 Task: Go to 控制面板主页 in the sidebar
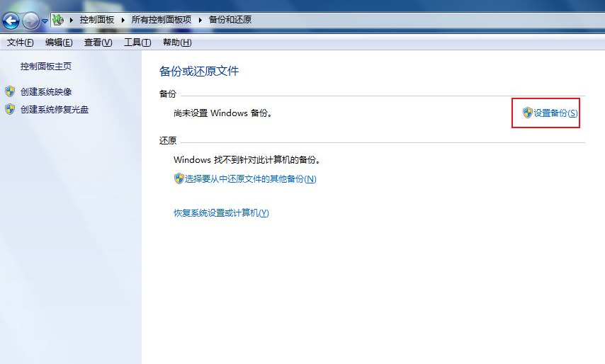[46, 67]
